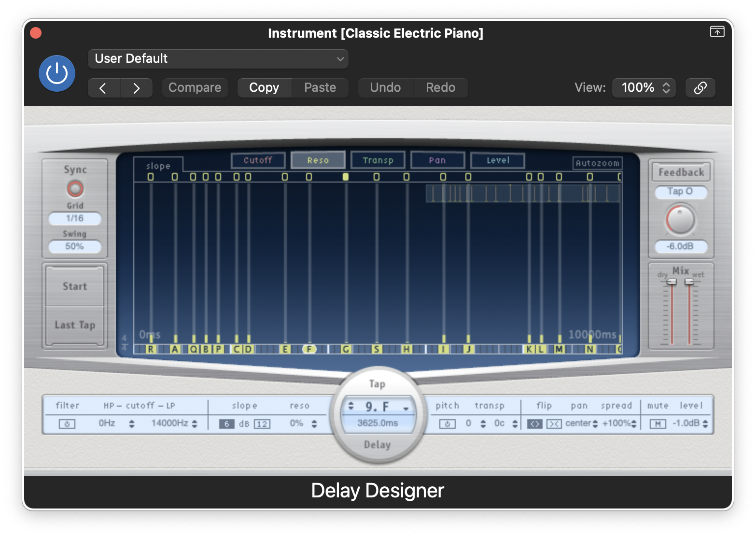Adjust the HP cutoff 0Hz stepper
Viewport: 756px width, 537px height.
pyautogui.click(x=131, y=424)
